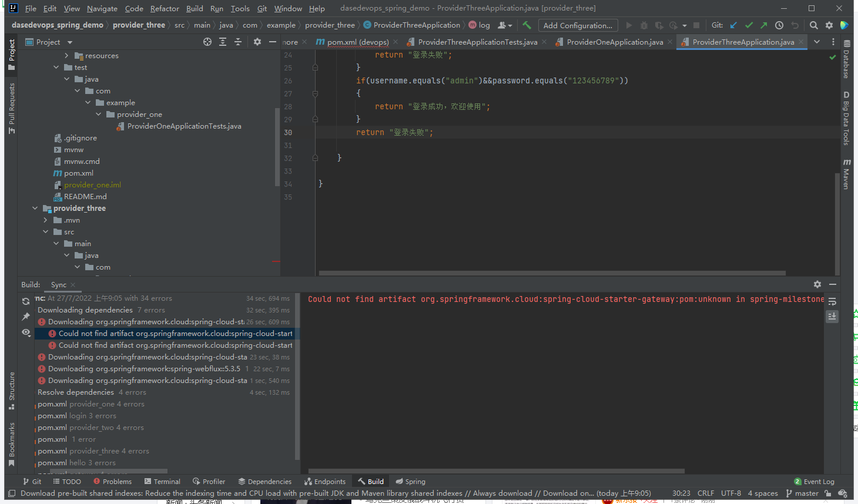Screen dimensions: 858x504
Task: Click the Build project hammer icon
Action: [527, 25]
